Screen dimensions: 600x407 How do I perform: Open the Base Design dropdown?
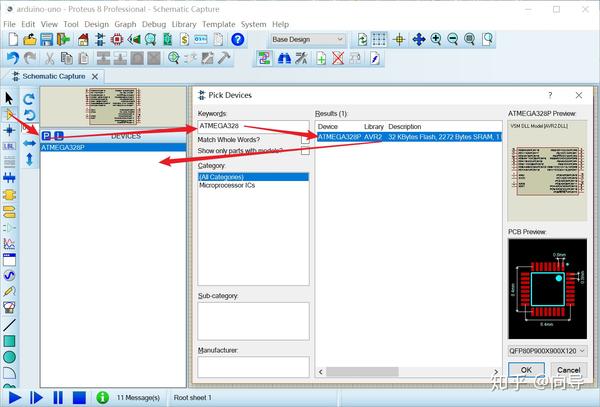pos(307,39)
